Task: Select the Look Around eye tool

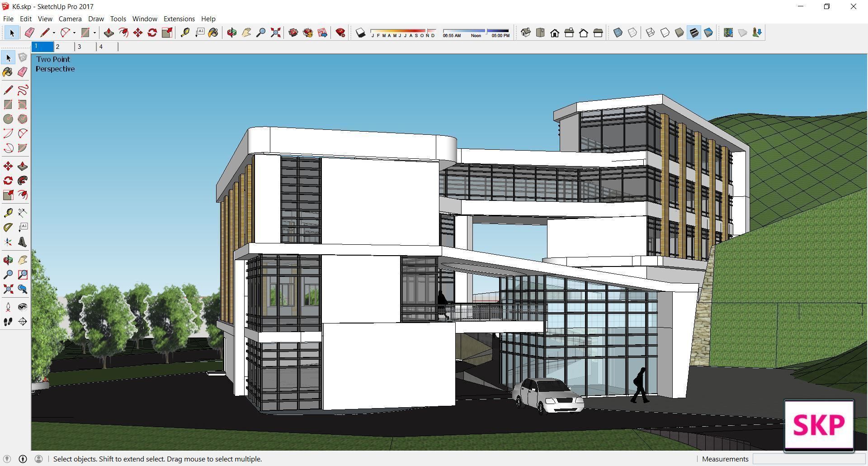Action: click(23, 307)
